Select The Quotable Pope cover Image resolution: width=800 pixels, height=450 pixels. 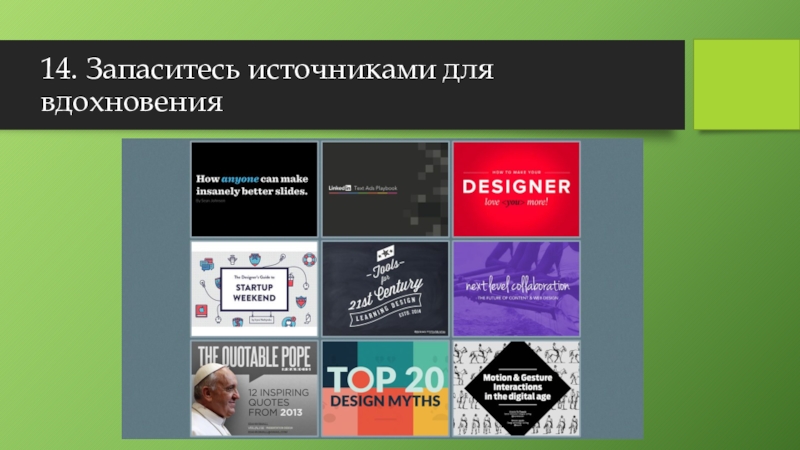coord(254,388)
